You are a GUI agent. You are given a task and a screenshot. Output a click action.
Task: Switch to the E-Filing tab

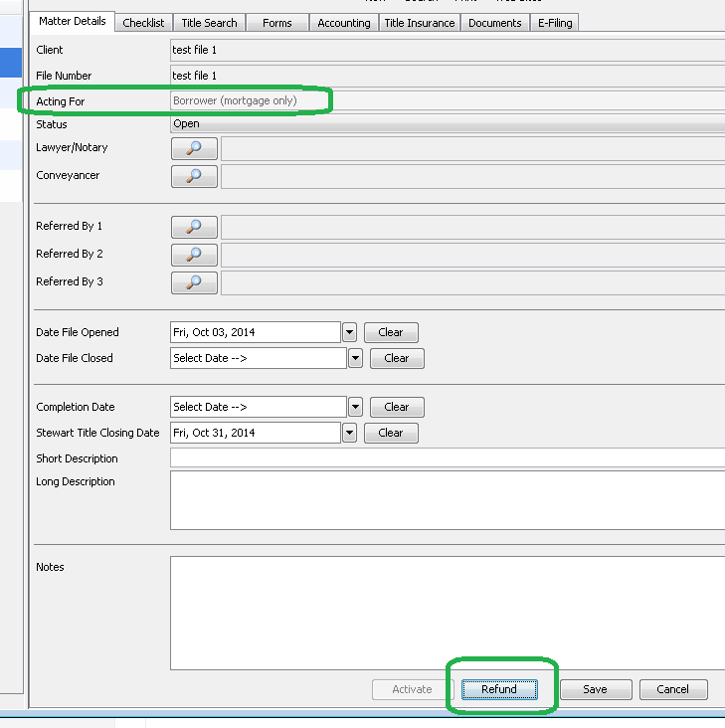(555, 23)
